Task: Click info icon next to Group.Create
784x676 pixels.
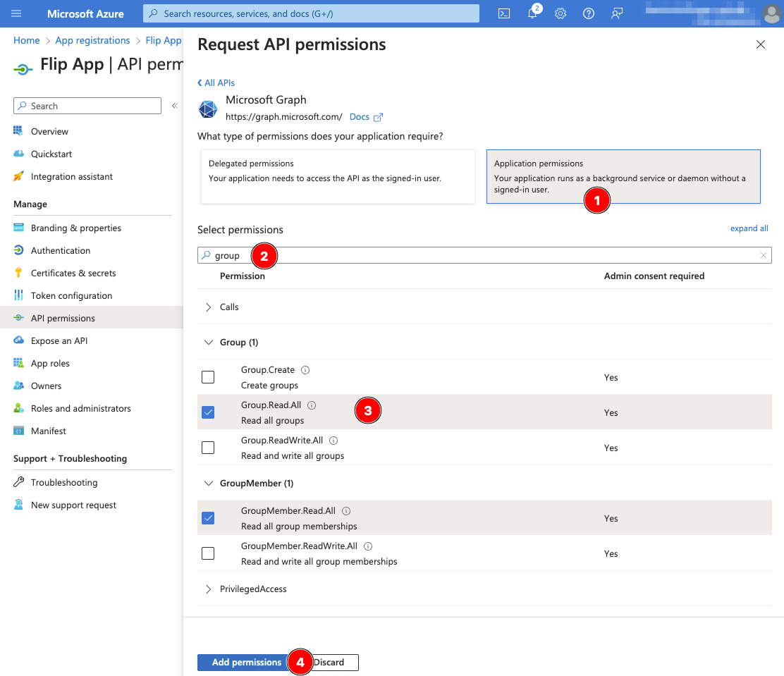Action: coord(305,370)
